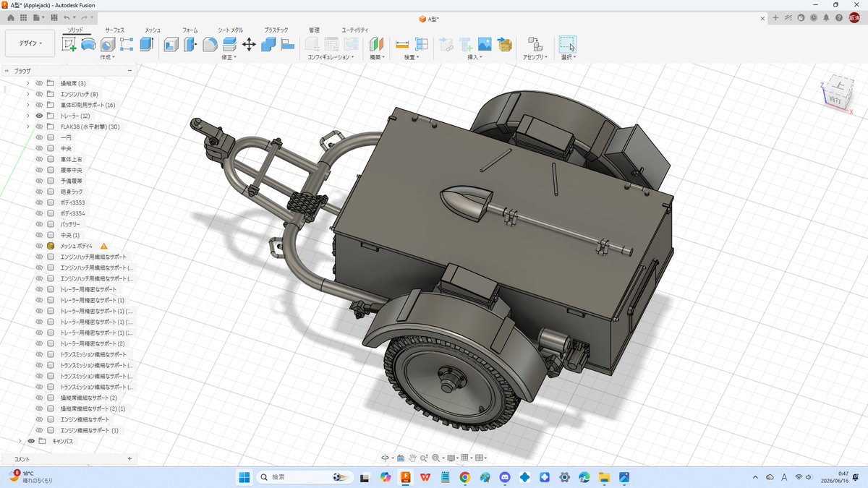Open Discord from the taskbar
868x488 pixels.
504,477
